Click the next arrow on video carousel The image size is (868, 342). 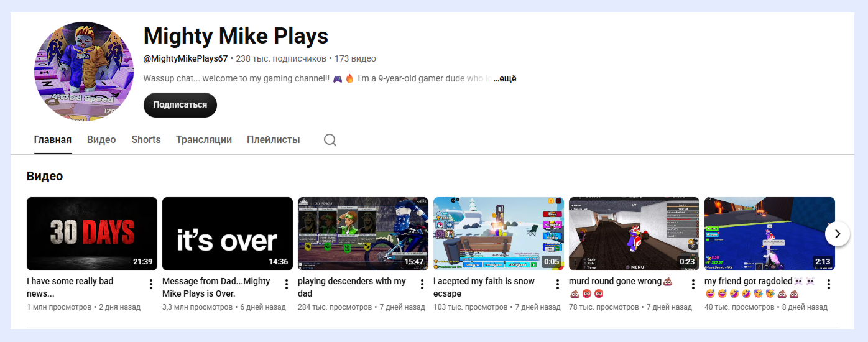(838, 234)
